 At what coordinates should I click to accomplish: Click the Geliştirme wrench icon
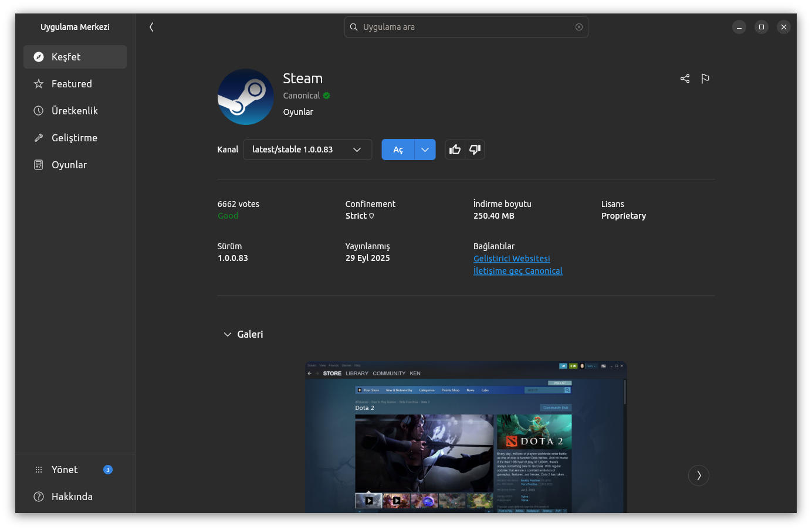click(39, 138)
